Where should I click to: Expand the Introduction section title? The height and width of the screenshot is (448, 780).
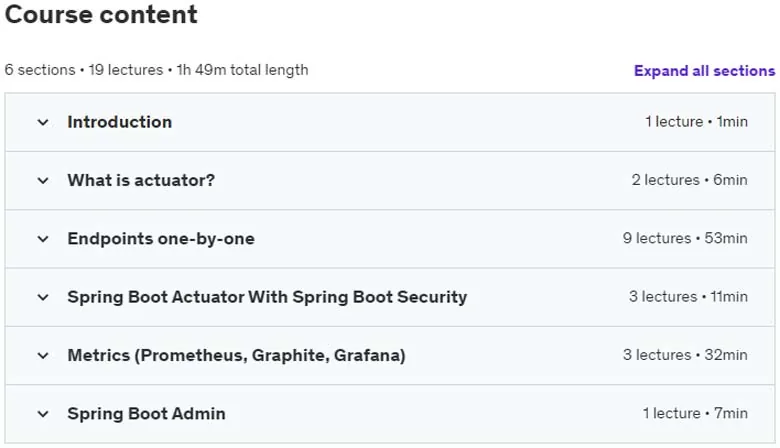tap(120, 122)
